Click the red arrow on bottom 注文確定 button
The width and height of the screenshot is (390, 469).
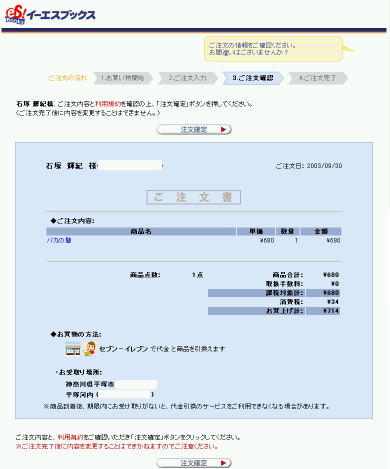click(x=223, y=463)
